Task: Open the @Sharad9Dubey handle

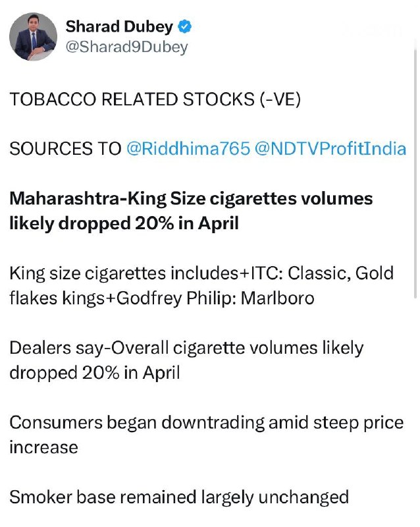Action: tap(126, 47)
